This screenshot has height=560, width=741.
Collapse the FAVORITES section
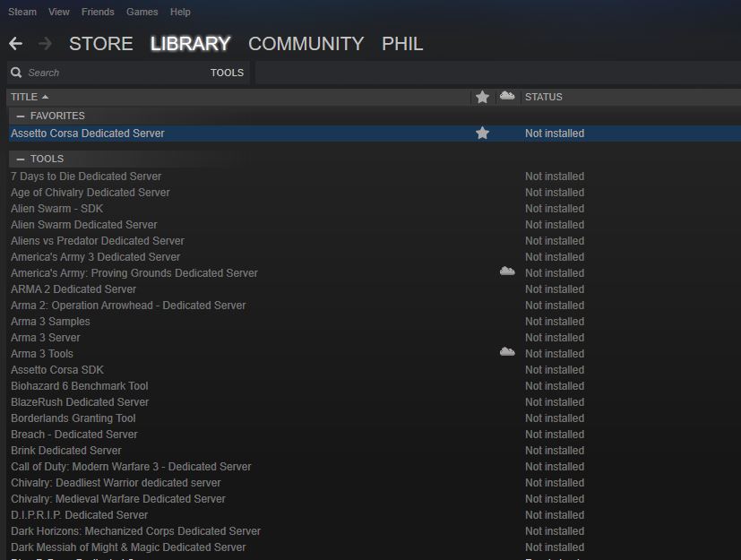tap(21, 116)
